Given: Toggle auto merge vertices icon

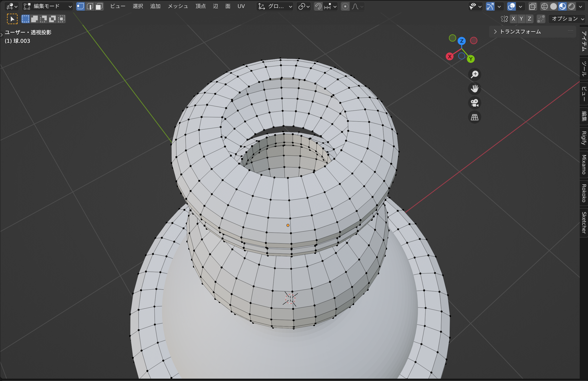Looking at the screenshot, I should (541, 19).
